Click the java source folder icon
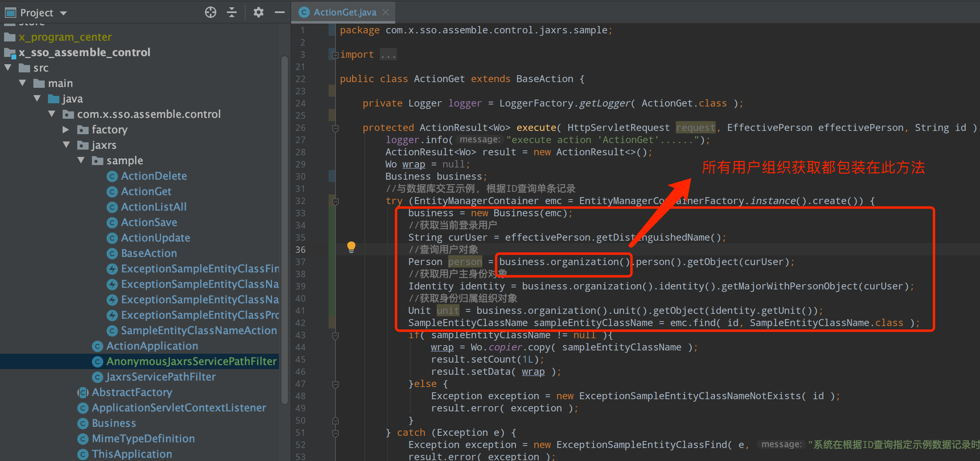 (54, 99)
